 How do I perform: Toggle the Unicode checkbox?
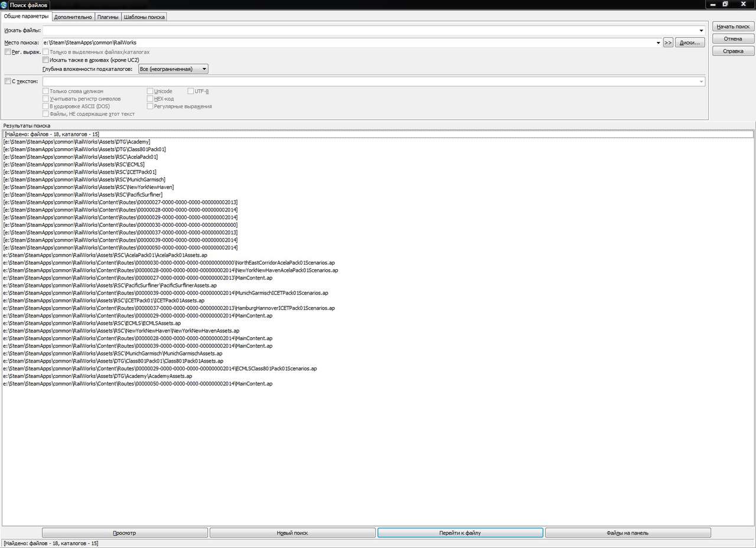(150, 92)
